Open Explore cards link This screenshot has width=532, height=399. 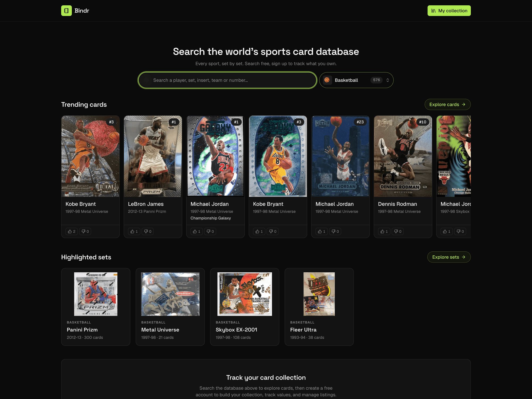point(447,105)
